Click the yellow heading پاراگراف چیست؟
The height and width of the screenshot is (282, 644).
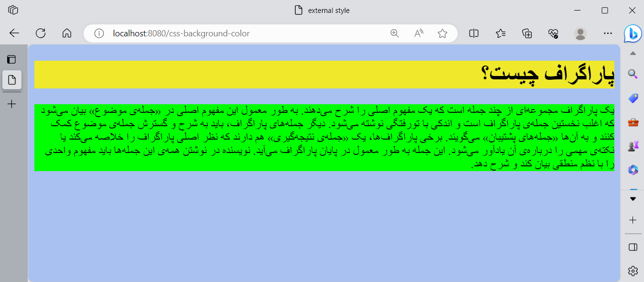point(324,75)
